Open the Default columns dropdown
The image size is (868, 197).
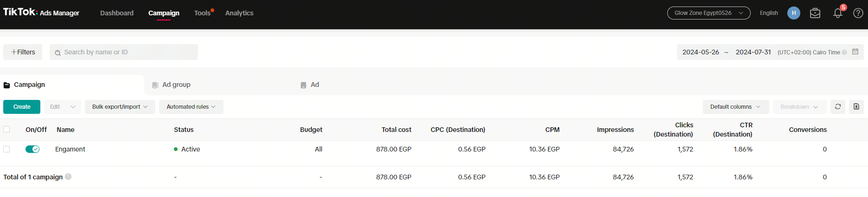click(735, 107)
